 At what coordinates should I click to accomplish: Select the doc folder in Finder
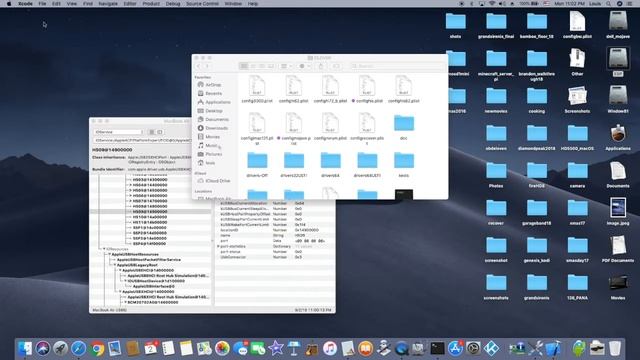[404, 123]
